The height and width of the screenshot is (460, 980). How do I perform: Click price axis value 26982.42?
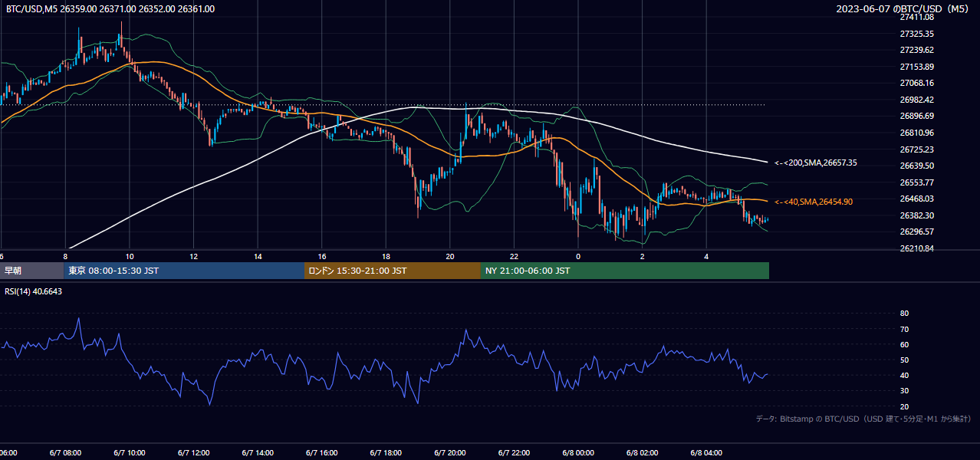tap(916, 100)
